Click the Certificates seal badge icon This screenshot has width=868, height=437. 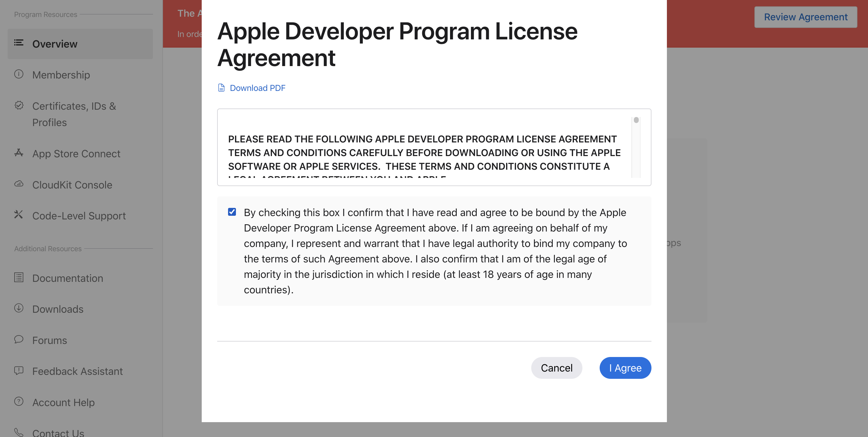pos(19,105)
